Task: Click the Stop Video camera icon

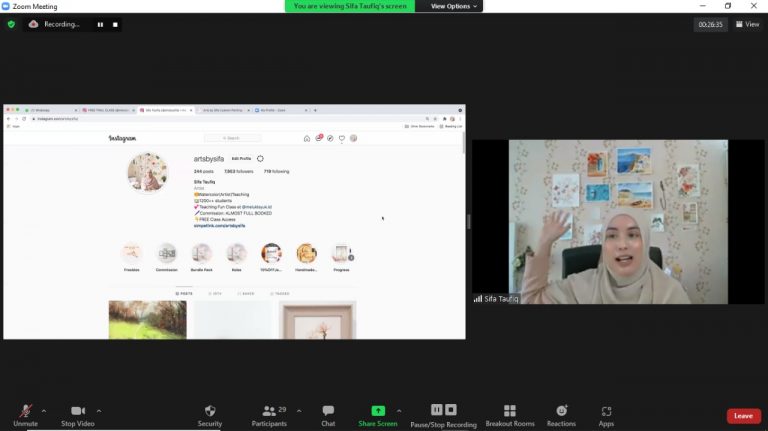Action: pyautogui.click(x=78, y=410)
